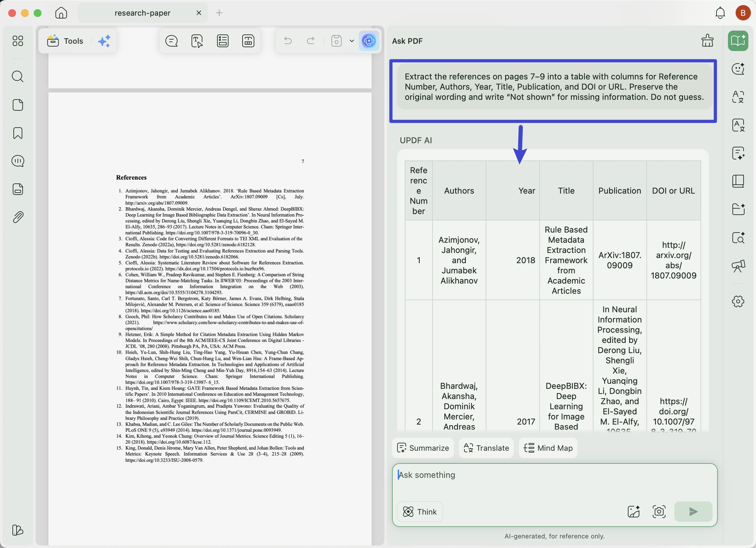The height and width of the screenshot is (548, 756).
Task: Open the settings gear in the right sidebar
Action: [738, 301]
